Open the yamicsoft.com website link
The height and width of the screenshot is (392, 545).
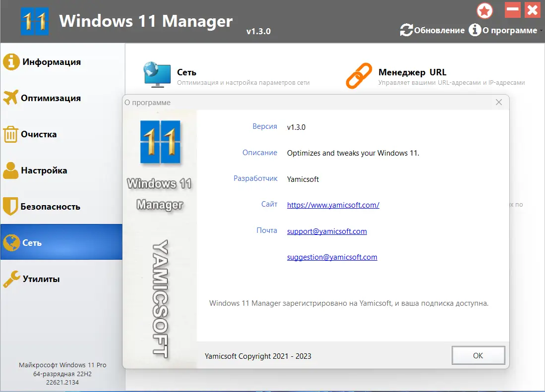(333, 205)
